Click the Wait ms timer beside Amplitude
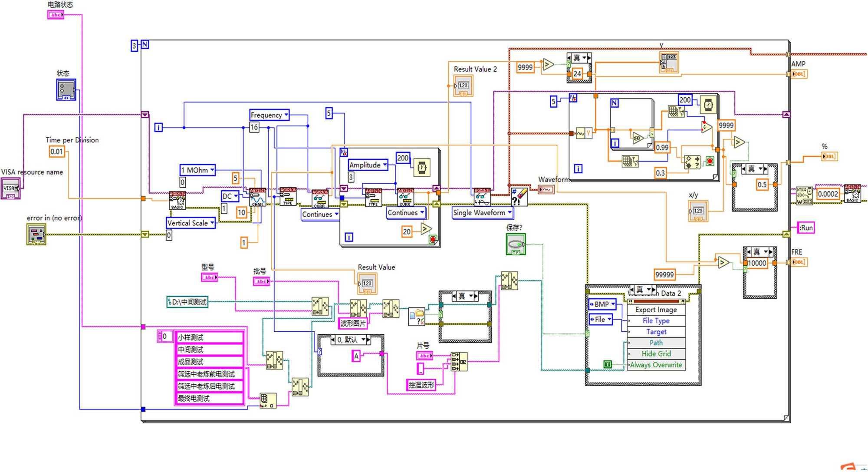The height and width of the screenshot is (472, 868). coord(422,168)
